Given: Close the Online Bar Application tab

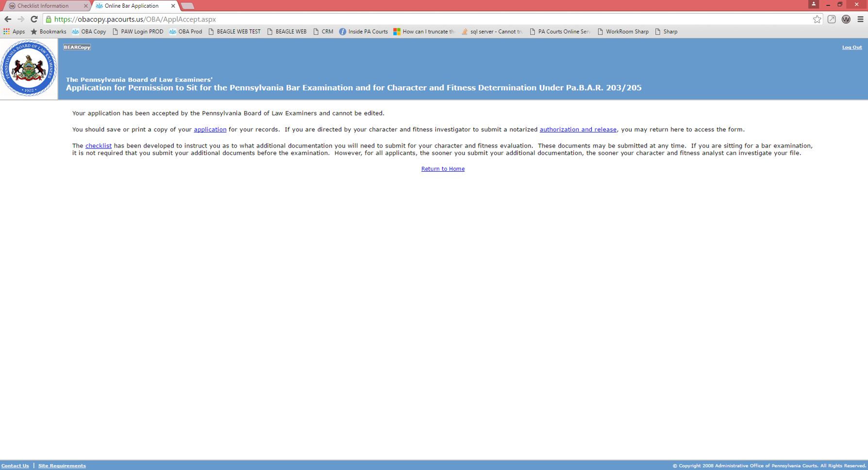Looking at the screenshot, I should 173,6.
